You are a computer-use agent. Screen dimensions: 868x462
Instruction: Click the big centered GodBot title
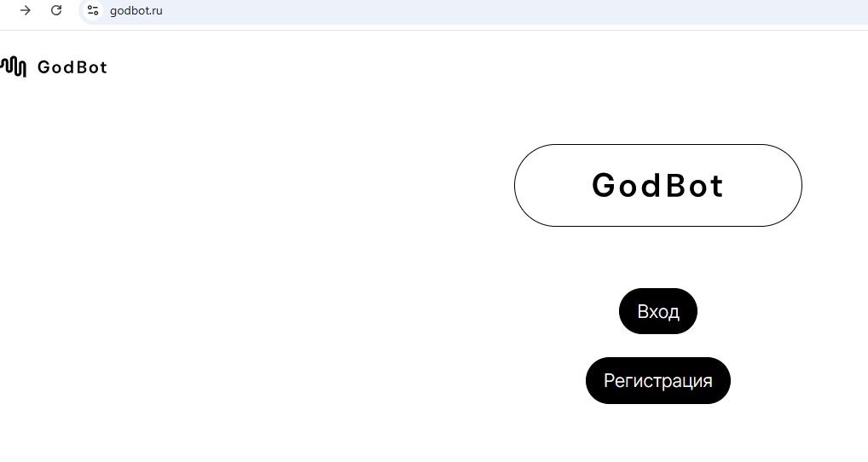pos(657,185)
